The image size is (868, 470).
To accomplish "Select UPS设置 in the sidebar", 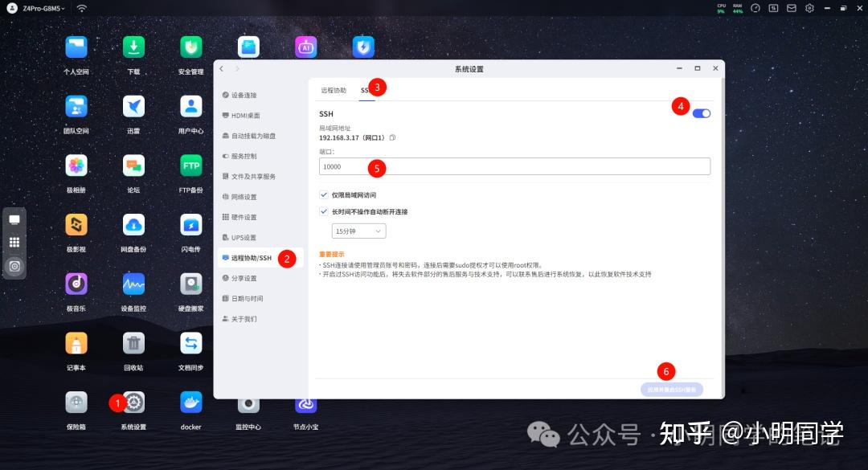I will pos(244,237).
